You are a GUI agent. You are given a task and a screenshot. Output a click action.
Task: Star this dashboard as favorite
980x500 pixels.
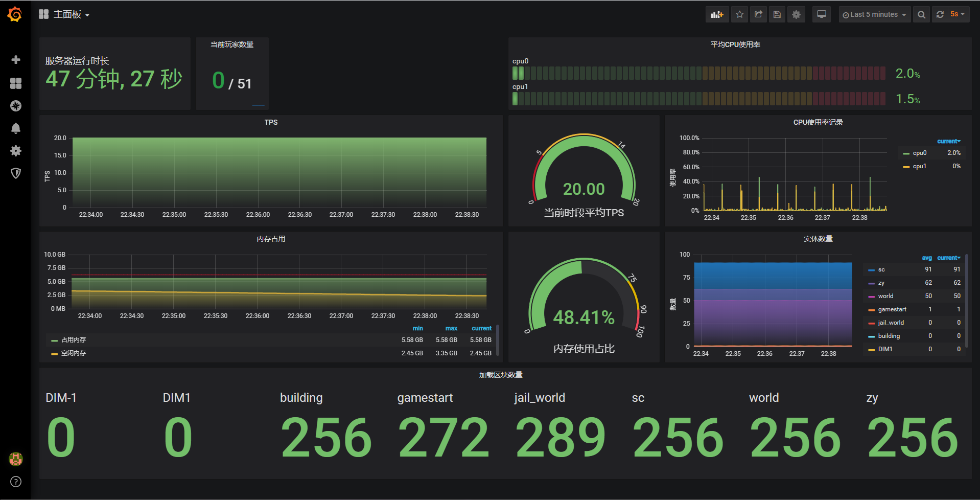pyautogui.click(x=739, y=15)
